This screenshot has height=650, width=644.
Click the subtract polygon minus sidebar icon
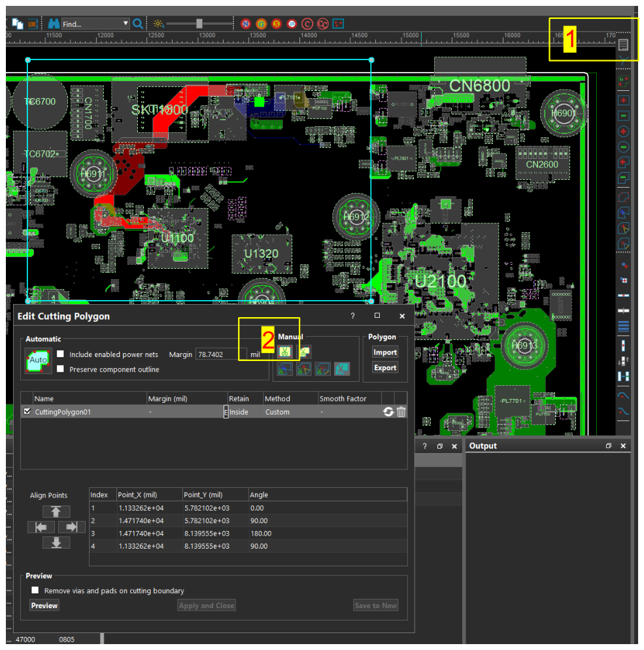pos(623,179)
